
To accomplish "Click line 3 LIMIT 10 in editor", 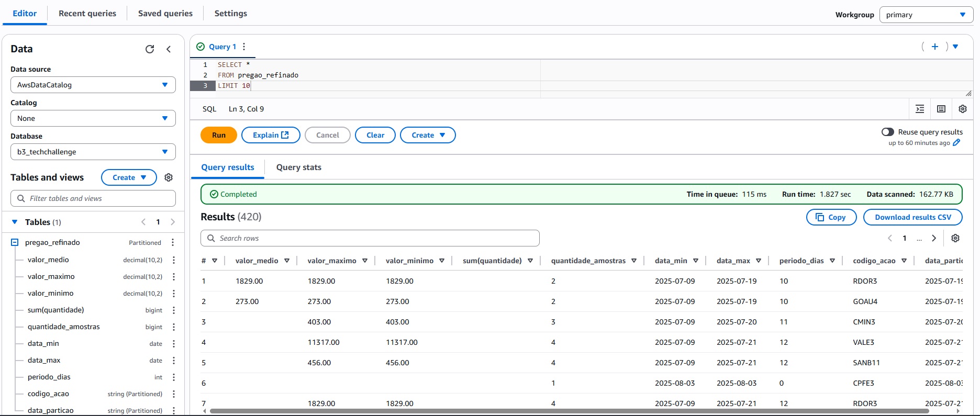I will tap(234, 86).
